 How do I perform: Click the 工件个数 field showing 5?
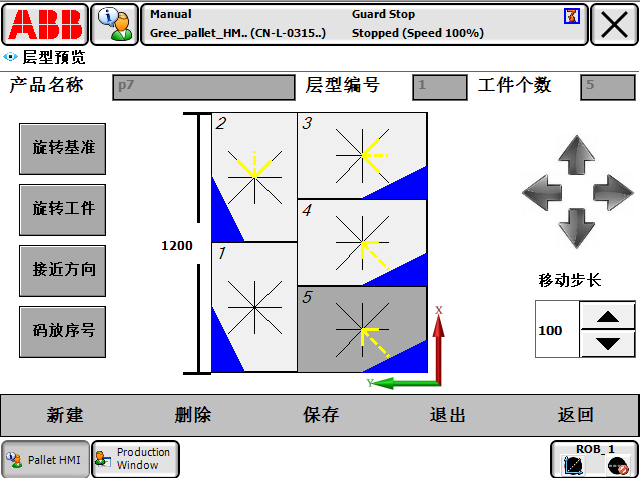(608, 87)
